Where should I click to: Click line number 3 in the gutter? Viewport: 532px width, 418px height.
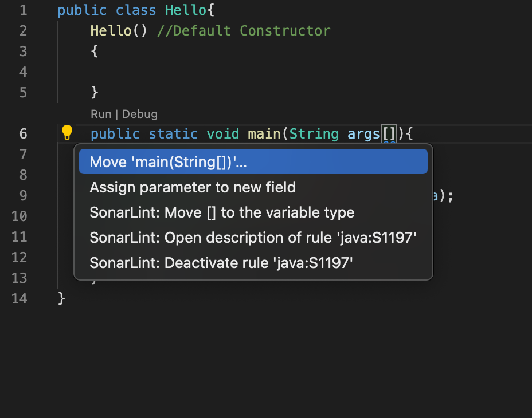click(x=23, y=52)
